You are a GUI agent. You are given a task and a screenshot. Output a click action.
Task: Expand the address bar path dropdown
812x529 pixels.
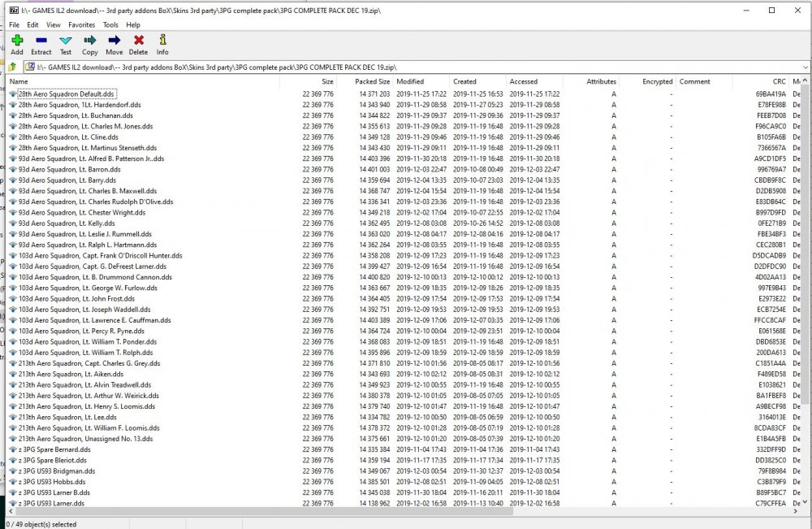(805, 67)
